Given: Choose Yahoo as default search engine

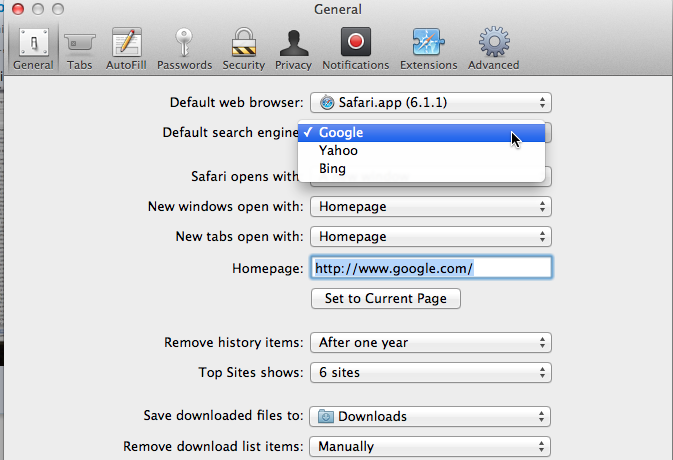Looking at the screenshot, I should tap(421, 151).
